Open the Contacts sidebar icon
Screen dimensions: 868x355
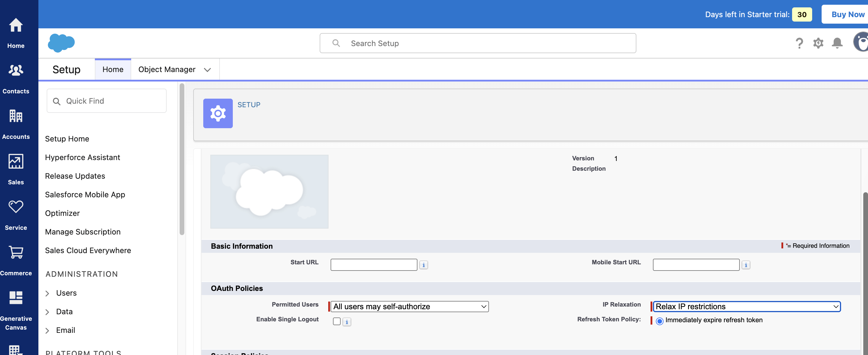tap(16, 71)
